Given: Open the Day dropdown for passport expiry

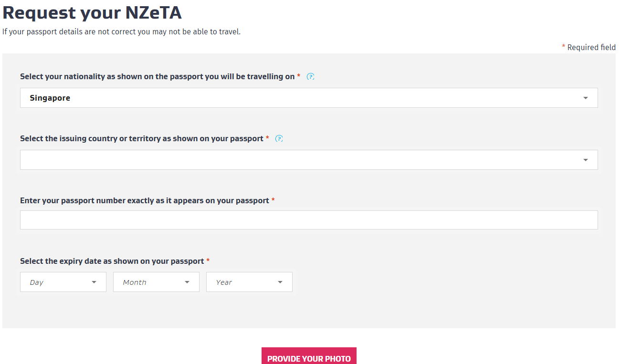Looking at the screenshot, I should pyautogui.click(x=63, y=282).
